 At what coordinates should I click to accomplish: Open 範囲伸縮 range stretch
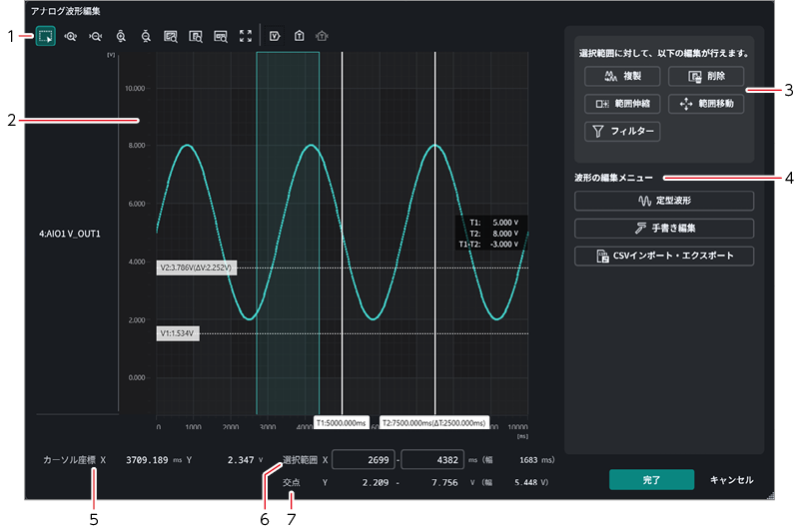click(622, 104)
